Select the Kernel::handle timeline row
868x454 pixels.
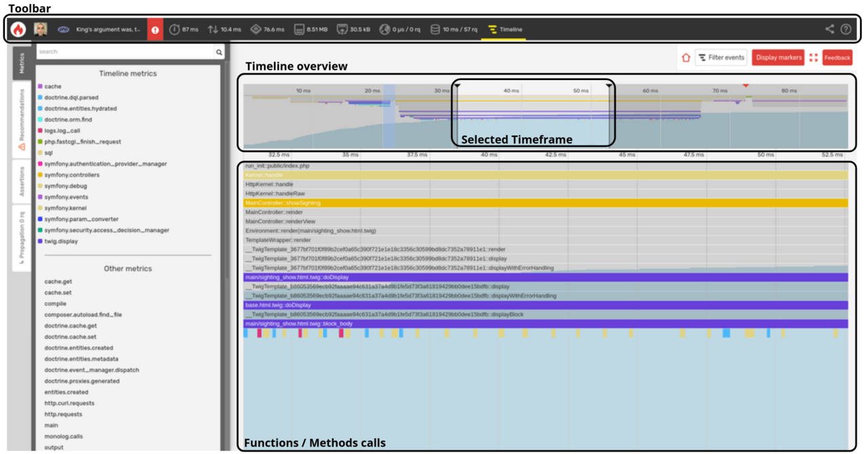pos(546,175)
